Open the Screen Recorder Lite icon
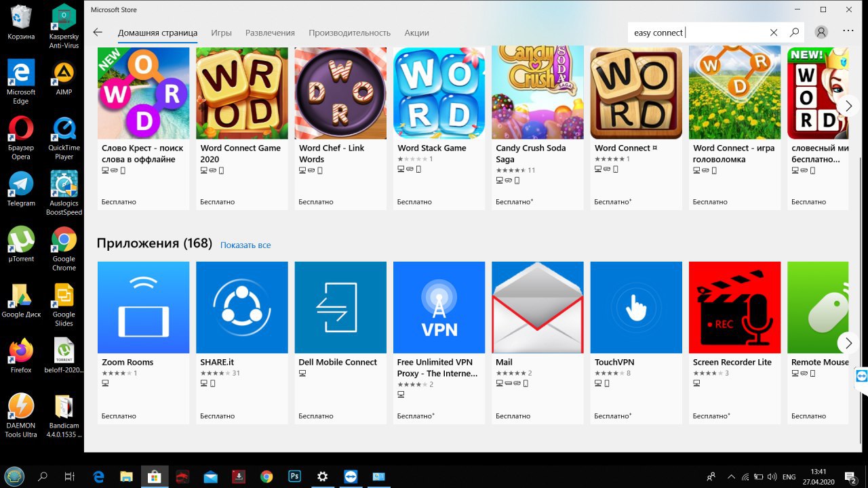 734,307
